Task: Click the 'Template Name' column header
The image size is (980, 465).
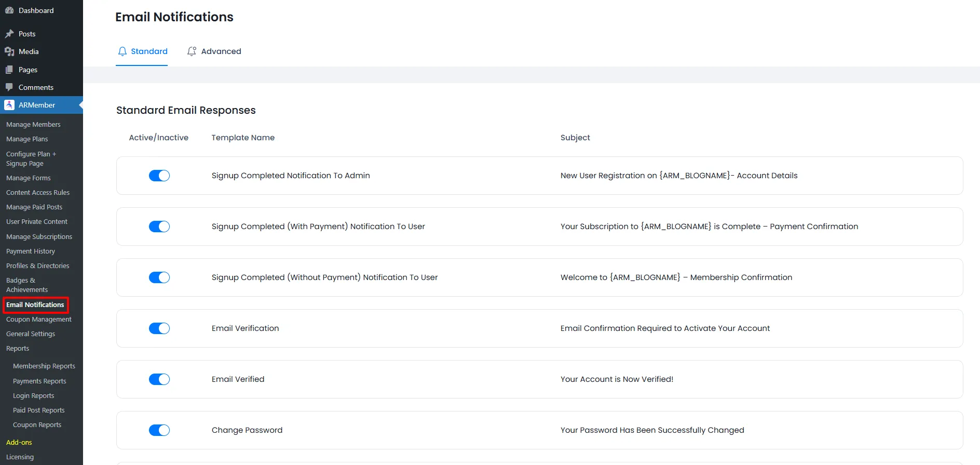Action: 243,138
